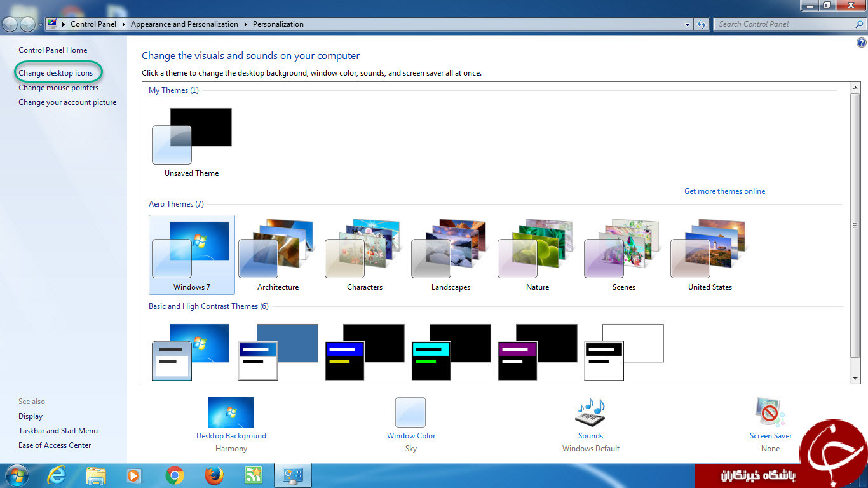The width and height of the screenshot is (868, 488).
Task: Click the refresh button beside address bar
Action: coord(702,24)
